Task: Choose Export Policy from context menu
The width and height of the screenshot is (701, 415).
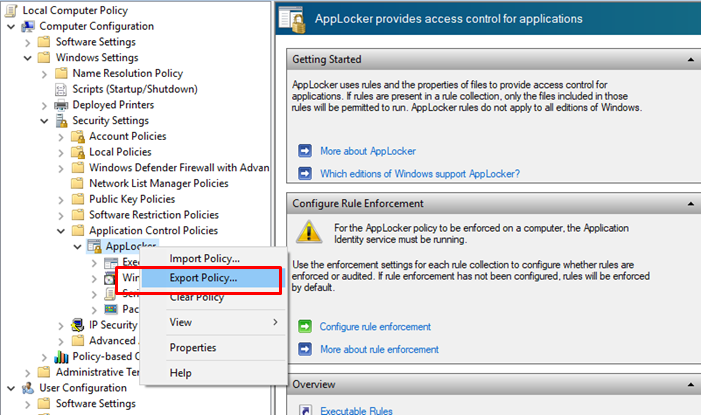Action: point(203,278)
